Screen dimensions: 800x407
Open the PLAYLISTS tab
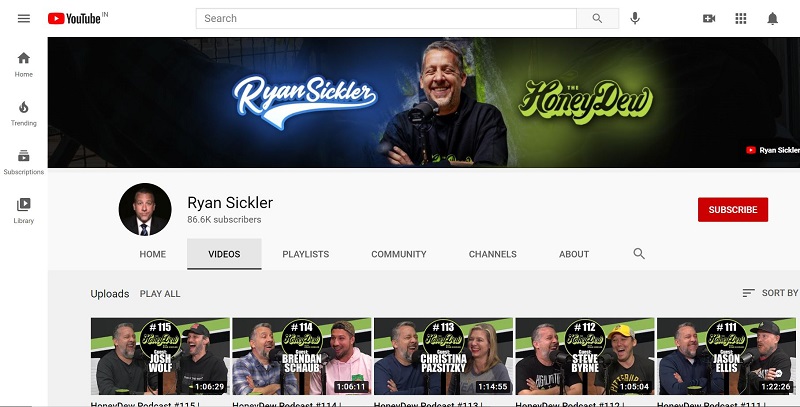point(306,254)
